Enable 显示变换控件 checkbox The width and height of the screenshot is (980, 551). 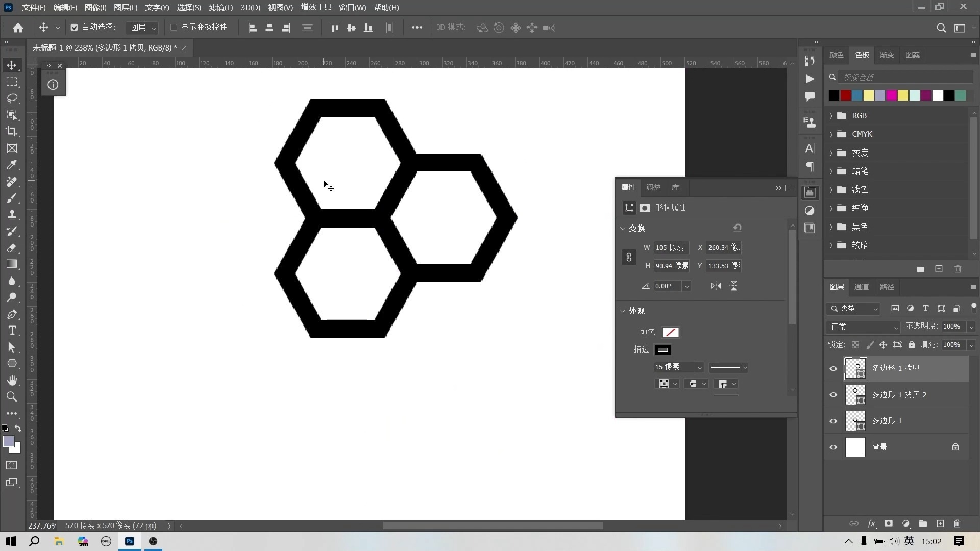pyautogui.click(x=174, y=28)
